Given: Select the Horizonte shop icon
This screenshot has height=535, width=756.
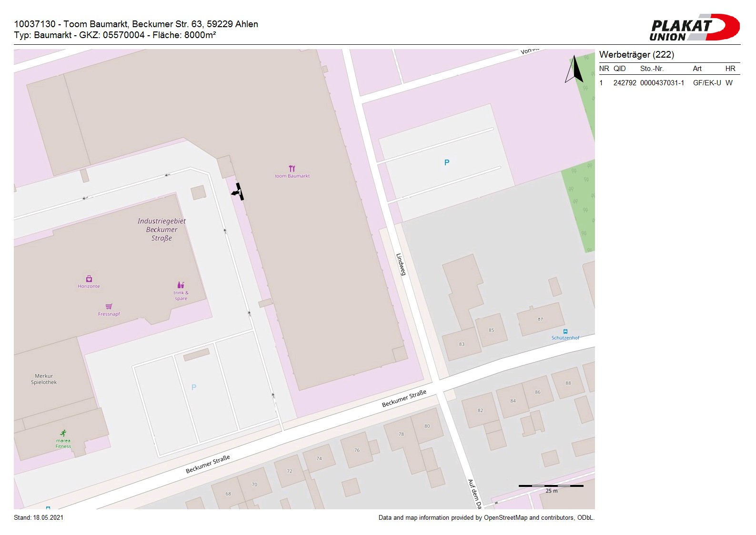Looking at the screenshot, I should pyautogui.click(x=89, y=279).
